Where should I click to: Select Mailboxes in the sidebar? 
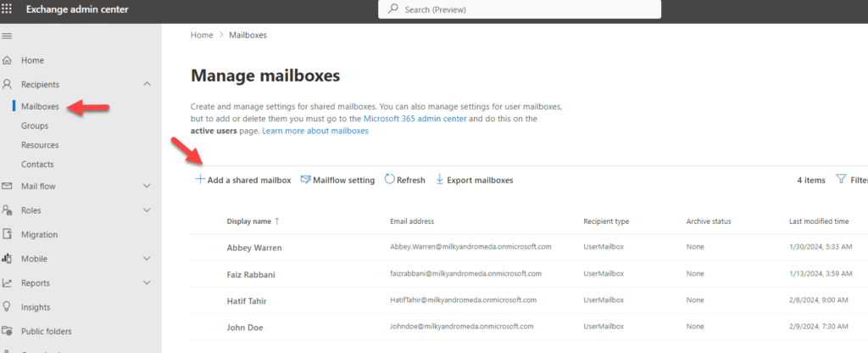(40, 106)
